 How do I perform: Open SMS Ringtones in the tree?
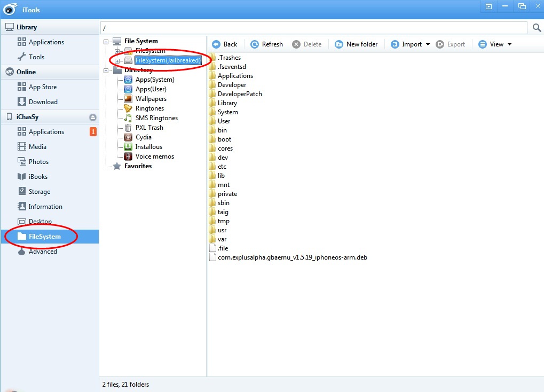point(156,118)
